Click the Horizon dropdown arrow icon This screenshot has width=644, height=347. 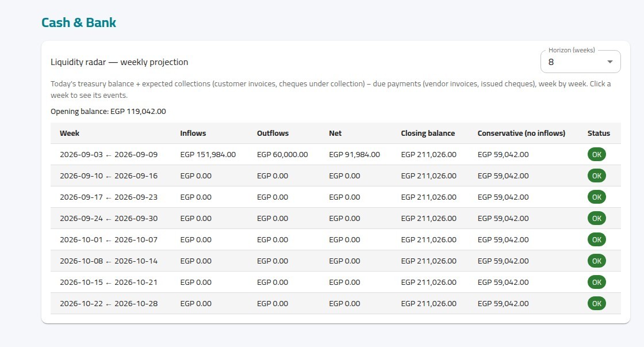[610, 62]
